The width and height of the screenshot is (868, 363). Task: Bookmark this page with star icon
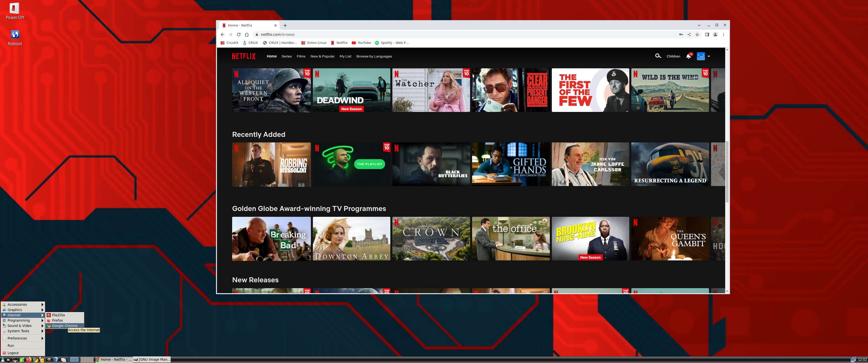697,35
